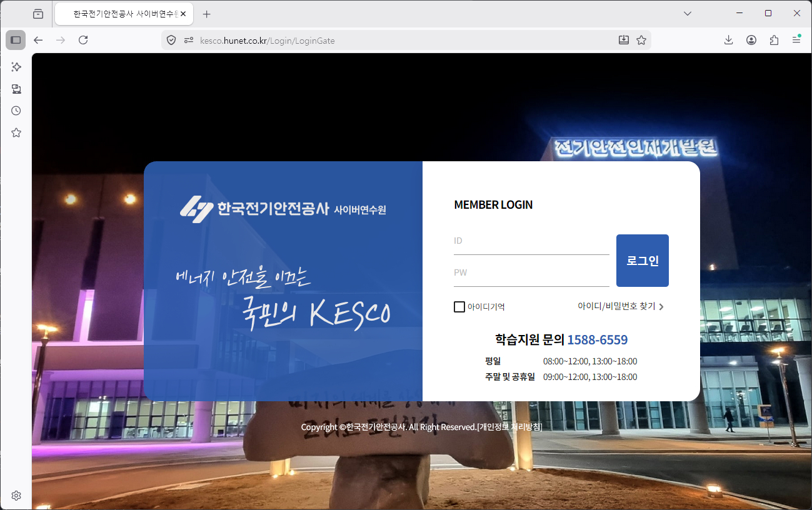Check the 아이디기억 checkbox
Screen dimensions: 812x510
[459, 307]
